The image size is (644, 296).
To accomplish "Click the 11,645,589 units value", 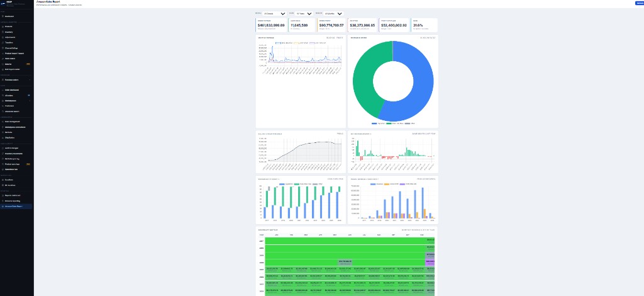I will (299, 25).
